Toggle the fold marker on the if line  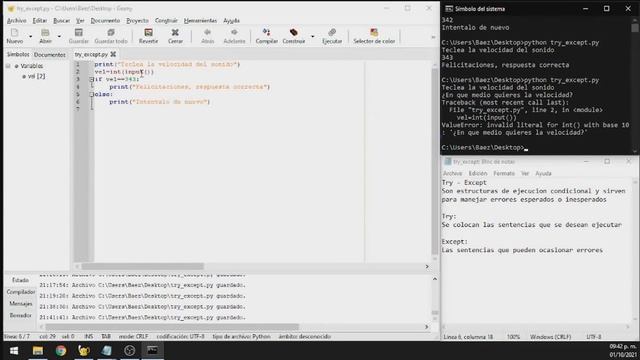92,80
